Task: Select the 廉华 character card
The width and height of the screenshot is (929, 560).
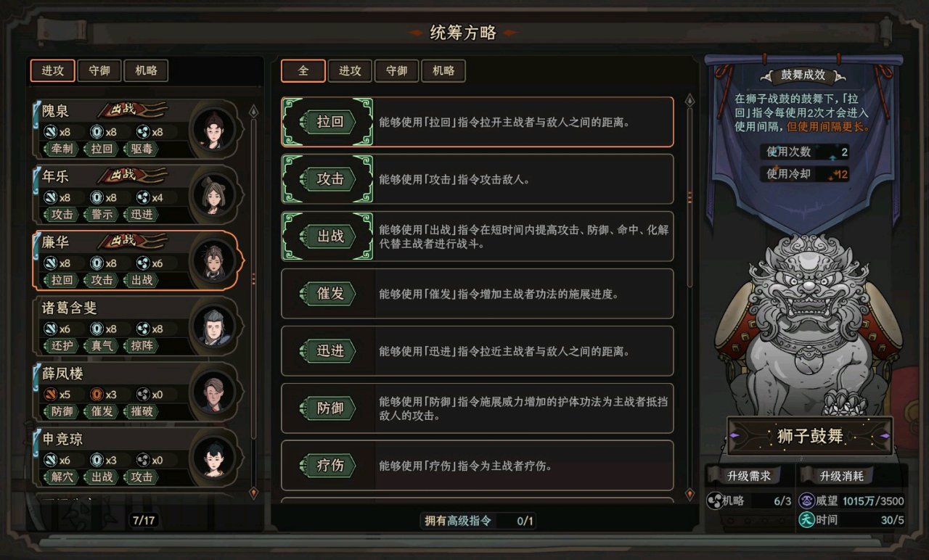Action: point(138,260)
